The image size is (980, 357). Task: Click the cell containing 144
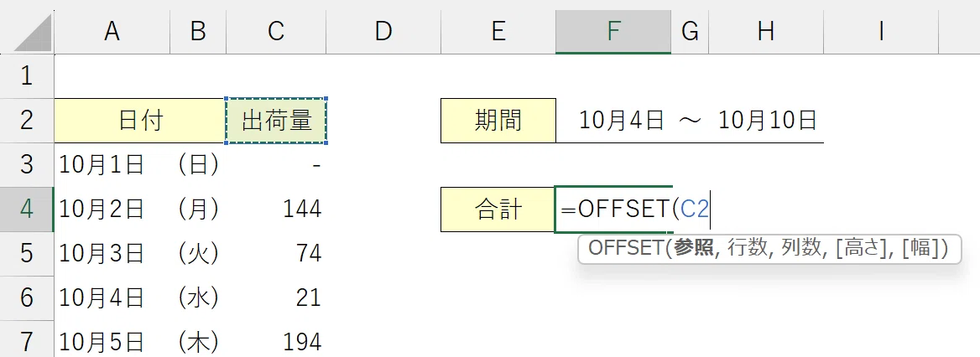pos(276,209)
